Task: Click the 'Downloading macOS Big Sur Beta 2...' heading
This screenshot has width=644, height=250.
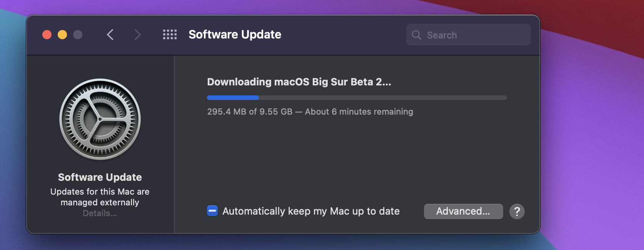Action: (299, 82)
